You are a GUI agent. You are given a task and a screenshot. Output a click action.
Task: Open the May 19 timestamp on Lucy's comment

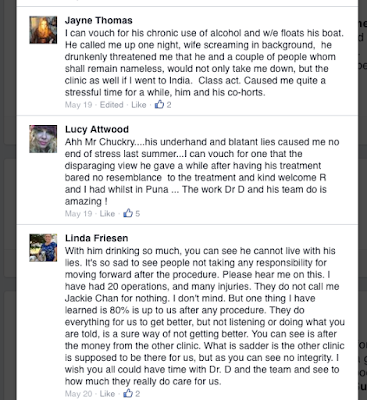[x=78, y=213]
